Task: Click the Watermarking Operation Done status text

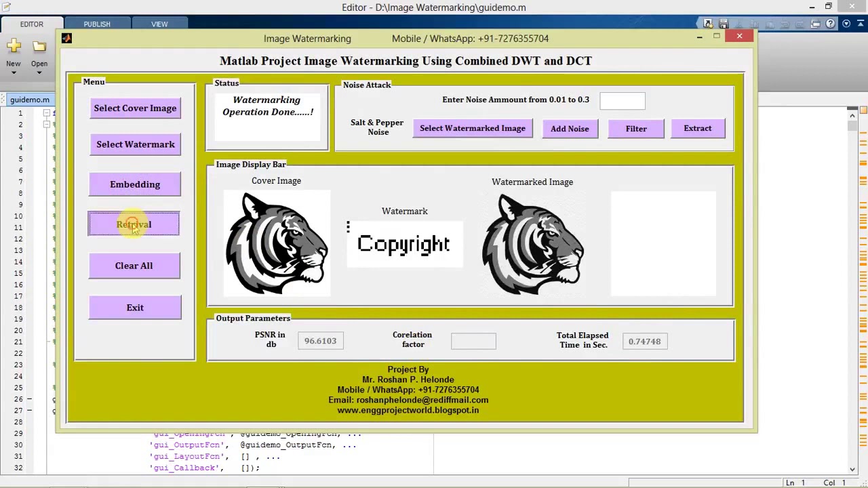Action: tap(267, 106)
